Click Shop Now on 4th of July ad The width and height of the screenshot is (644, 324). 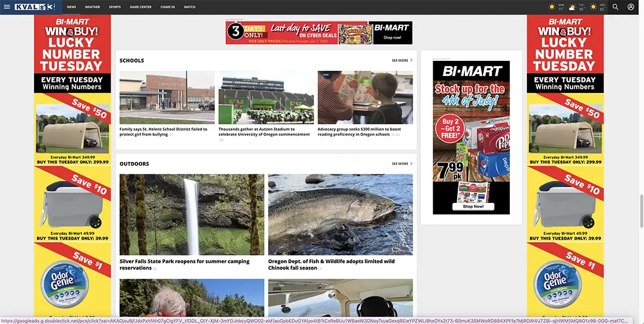tap(473, 206)
